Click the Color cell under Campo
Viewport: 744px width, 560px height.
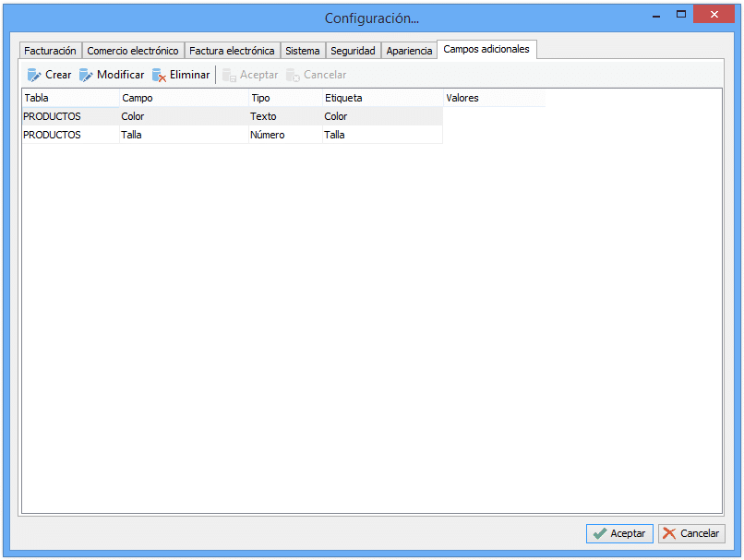click(184, 116)
